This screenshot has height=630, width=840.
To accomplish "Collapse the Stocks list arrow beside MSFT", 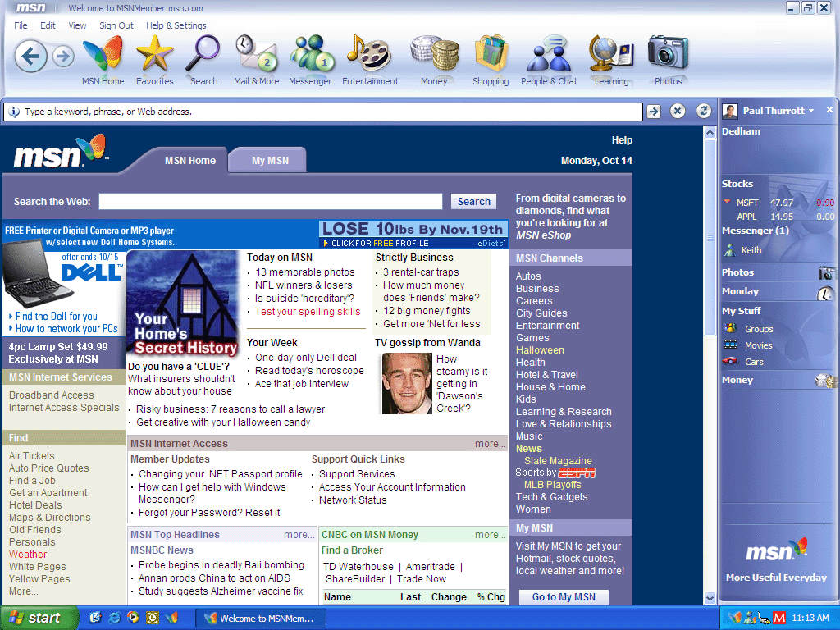I will coord(726,202).
